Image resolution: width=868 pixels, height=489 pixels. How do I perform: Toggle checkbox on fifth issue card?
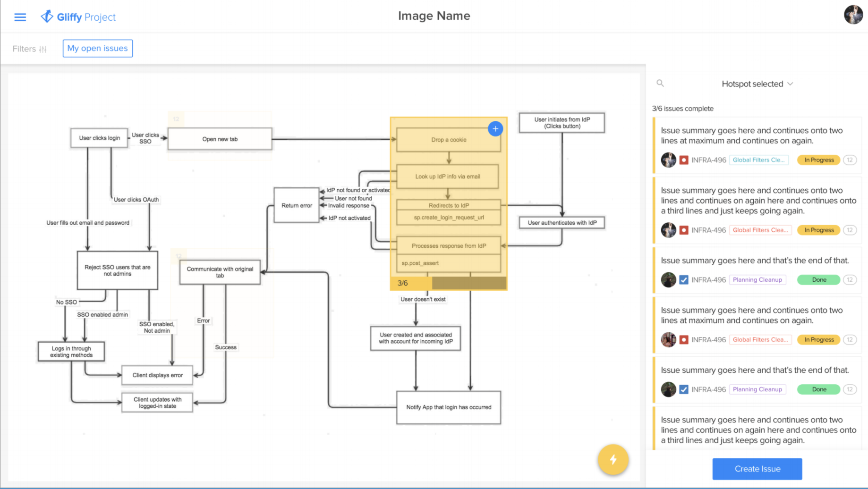coord(683,389)
